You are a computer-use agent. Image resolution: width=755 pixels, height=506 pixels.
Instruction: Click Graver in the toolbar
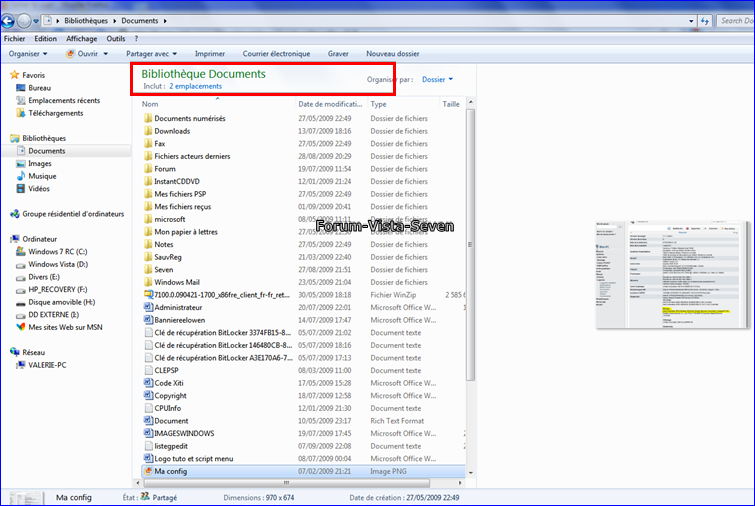coord(338,54)
